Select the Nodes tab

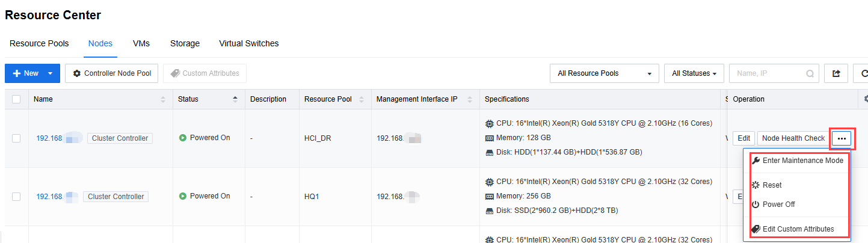click(100, 43)
